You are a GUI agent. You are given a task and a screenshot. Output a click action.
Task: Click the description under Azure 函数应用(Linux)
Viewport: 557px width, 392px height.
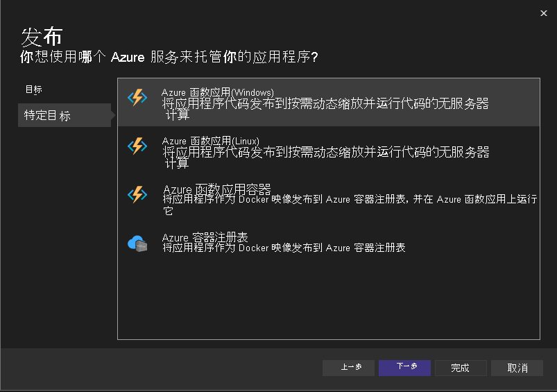[326, 153]
